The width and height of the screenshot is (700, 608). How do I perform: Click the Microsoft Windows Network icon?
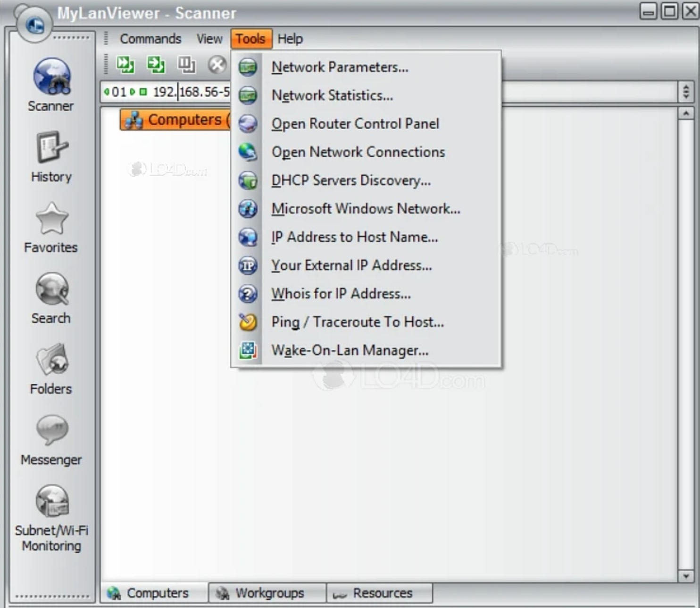pos(248,209)
